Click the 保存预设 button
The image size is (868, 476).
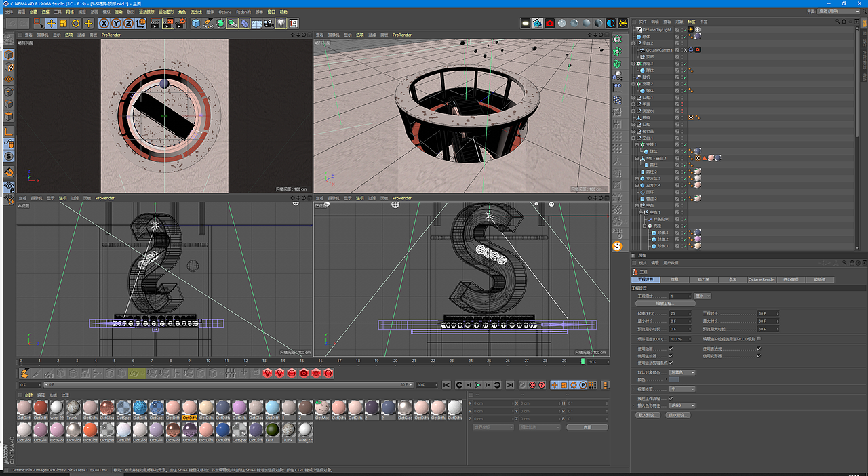677,414
